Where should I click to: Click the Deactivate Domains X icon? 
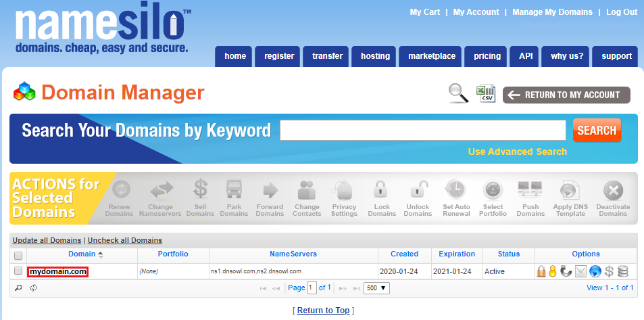(x=613, y=191)
